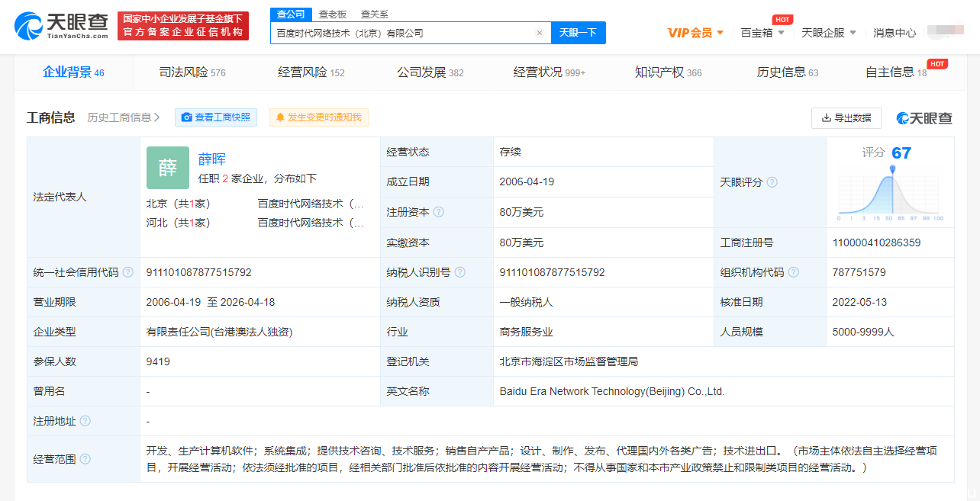This screenshot has height=501, width=980.
Task: View the 知识产权 tab
Action: point(669,72)
